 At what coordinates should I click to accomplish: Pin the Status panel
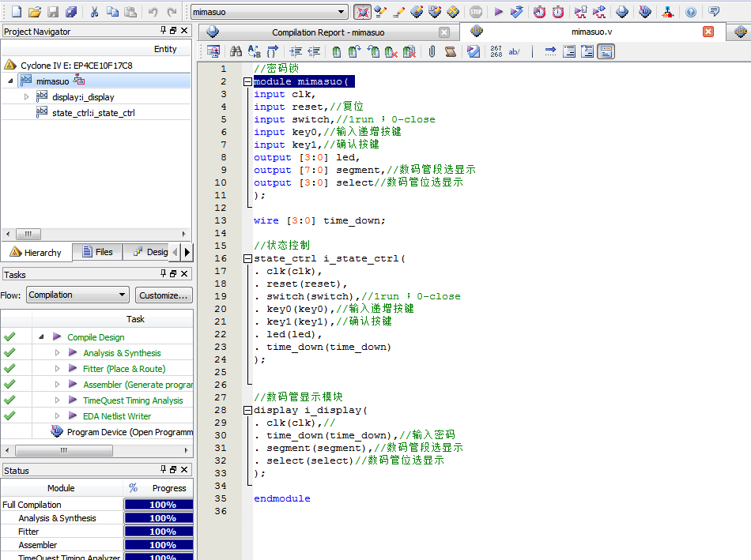click(x=164, y=469)
